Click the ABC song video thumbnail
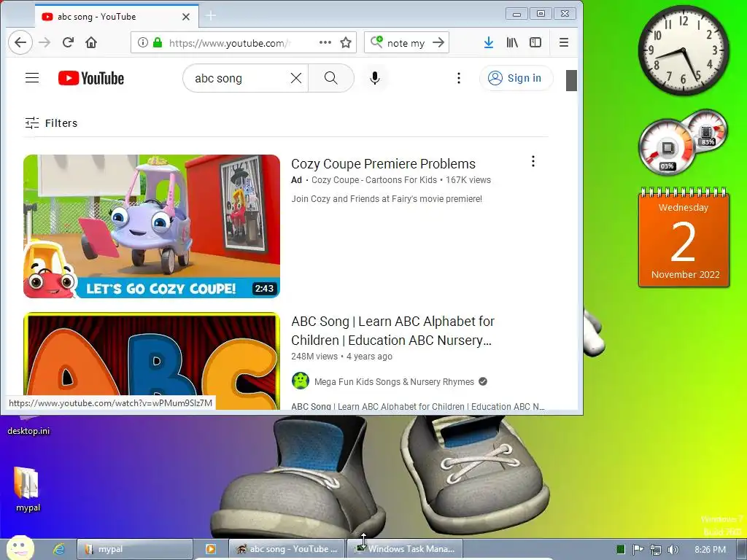The width and height of the screenshot is (747, 560). click(x=152, y=361)
